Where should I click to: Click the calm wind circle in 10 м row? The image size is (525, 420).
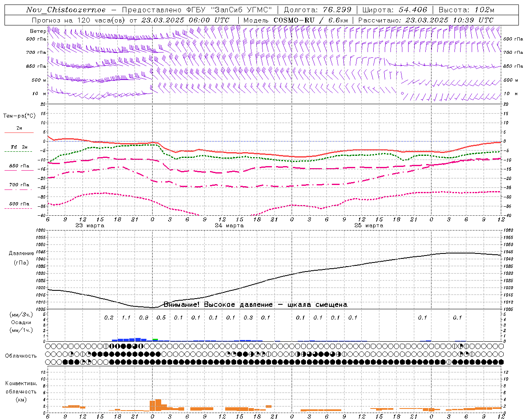402,94
